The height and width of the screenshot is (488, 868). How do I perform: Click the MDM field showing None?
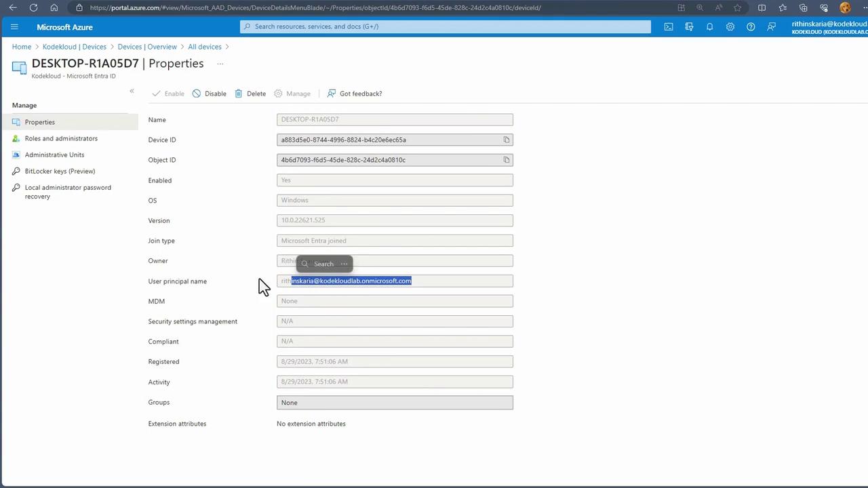[395, 301]
